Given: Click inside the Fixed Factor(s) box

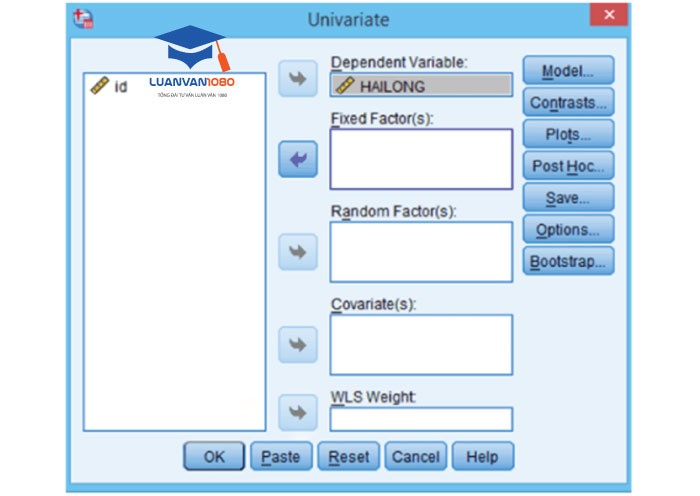Looking at the screenshot, I should (421, 159).
